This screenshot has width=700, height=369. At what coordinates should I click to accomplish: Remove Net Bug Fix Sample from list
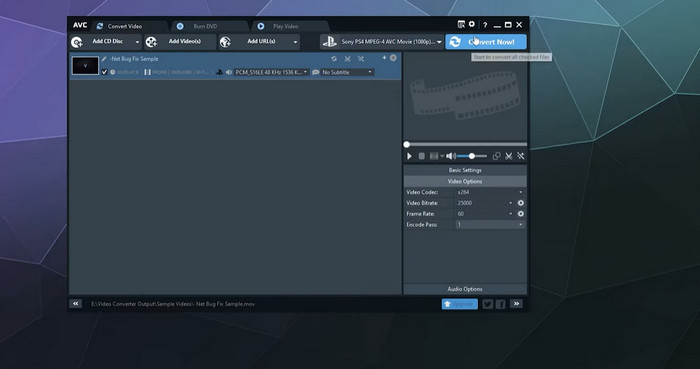point(393,58)
